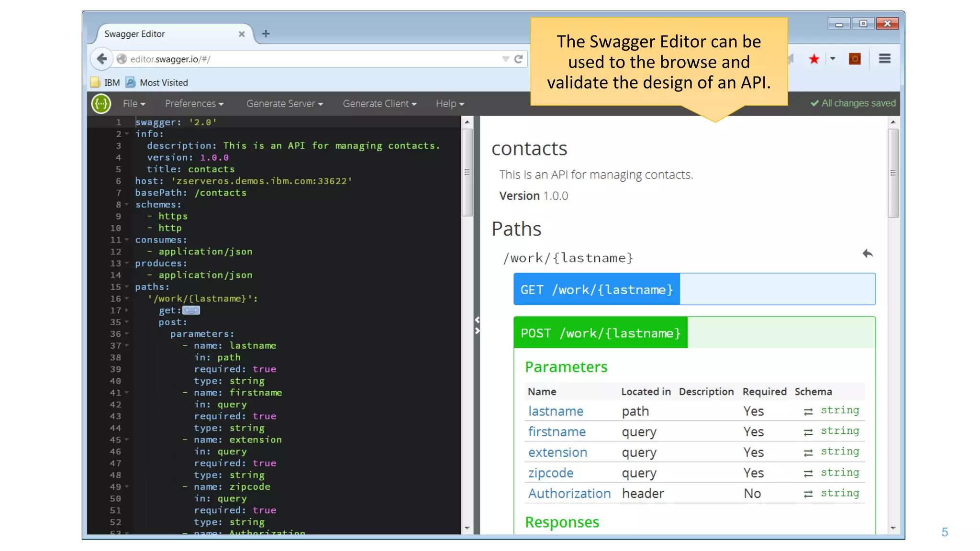Screen dimensions: 980x551
Task: Collapse the info block at line 2
Action: click(127, 134)
